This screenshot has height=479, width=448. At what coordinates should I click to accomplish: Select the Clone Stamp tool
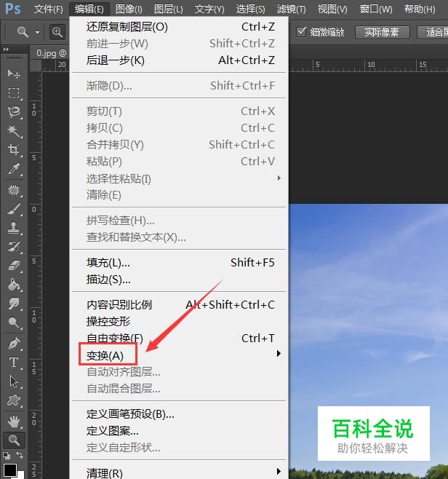(x=14, y=228)
